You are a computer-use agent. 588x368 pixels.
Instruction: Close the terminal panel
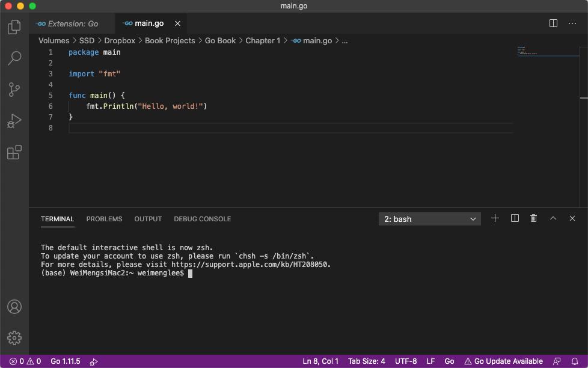(572, 218)
